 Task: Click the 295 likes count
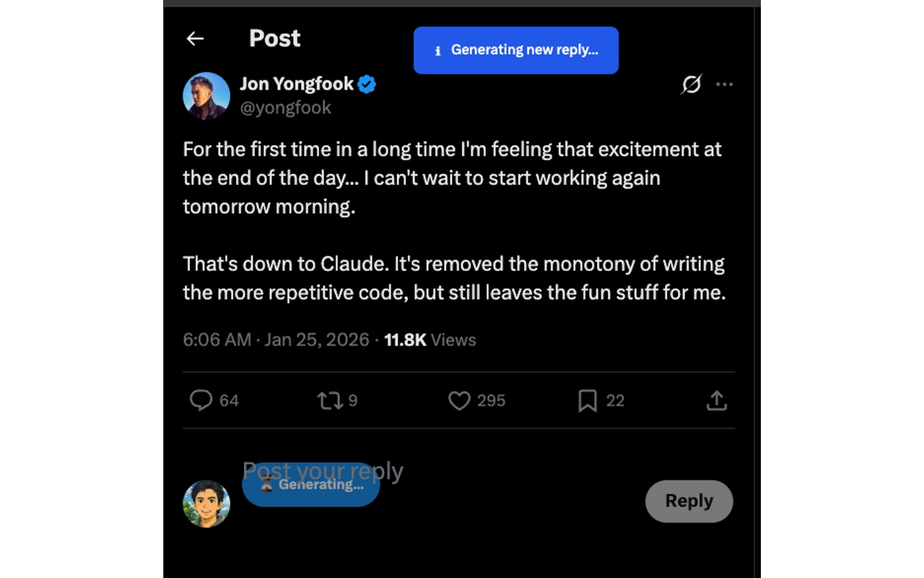pos(491,400)
